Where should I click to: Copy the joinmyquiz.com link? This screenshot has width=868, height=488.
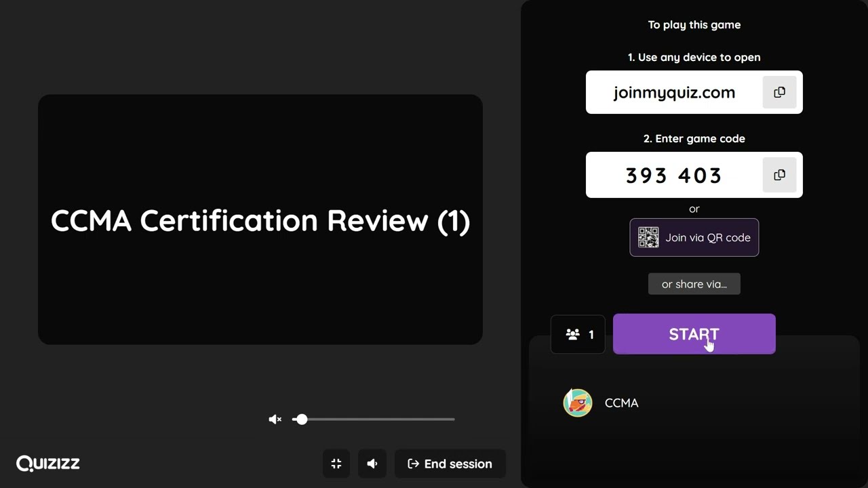779,92
